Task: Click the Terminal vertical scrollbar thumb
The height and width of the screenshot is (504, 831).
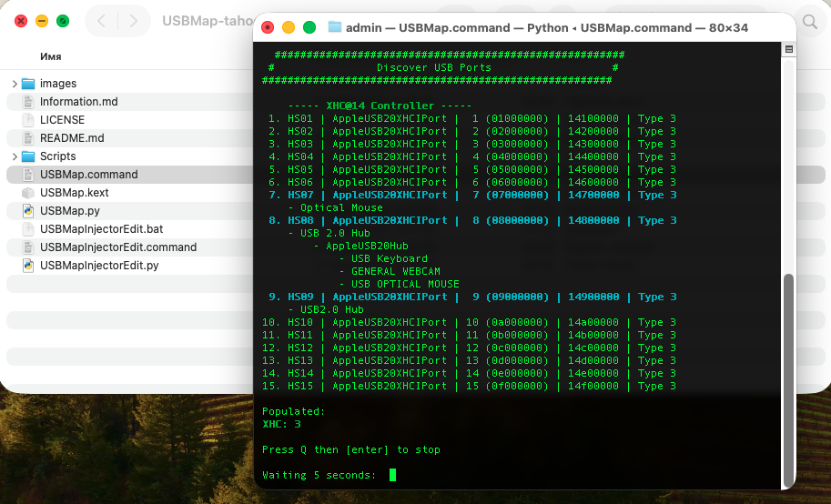Action: [788, 379]
